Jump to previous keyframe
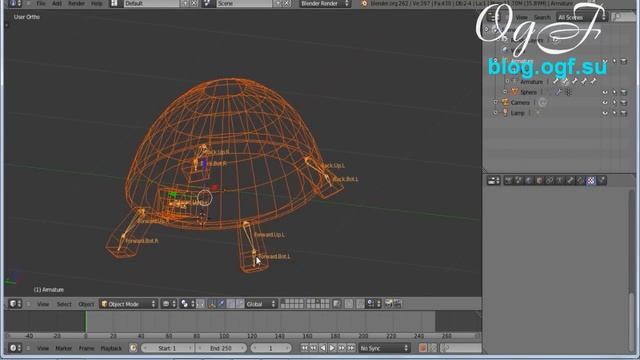640x360 pixels. coord(313,348)
